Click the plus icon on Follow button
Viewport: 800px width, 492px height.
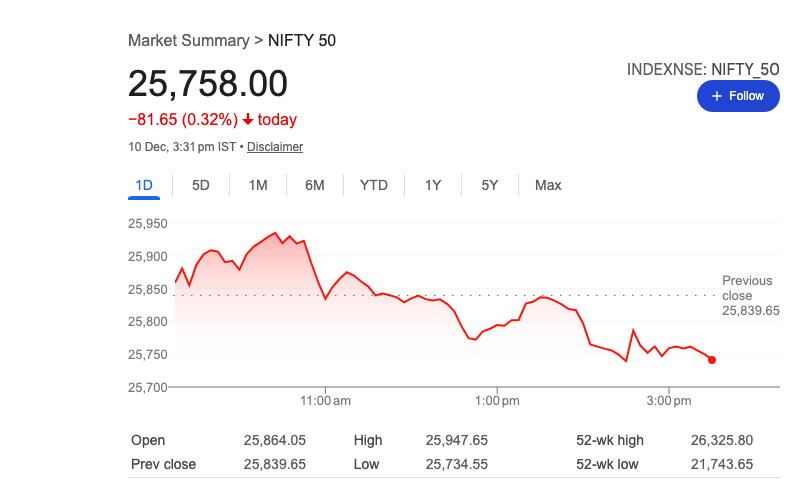(x=716, y=96)
